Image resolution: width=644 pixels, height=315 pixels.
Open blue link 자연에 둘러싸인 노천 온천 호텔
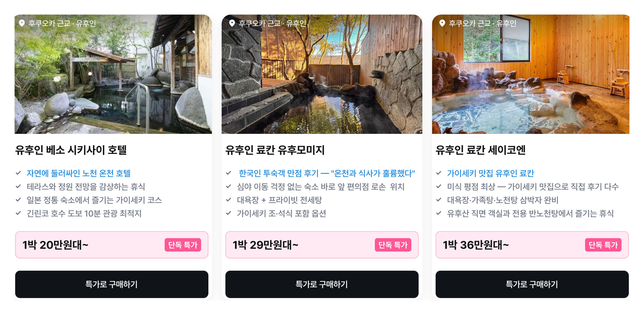79,173
